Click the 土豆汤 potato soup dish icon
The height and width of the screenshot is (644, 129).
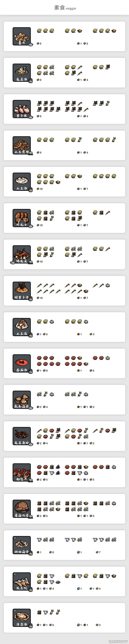pos(22,182)
